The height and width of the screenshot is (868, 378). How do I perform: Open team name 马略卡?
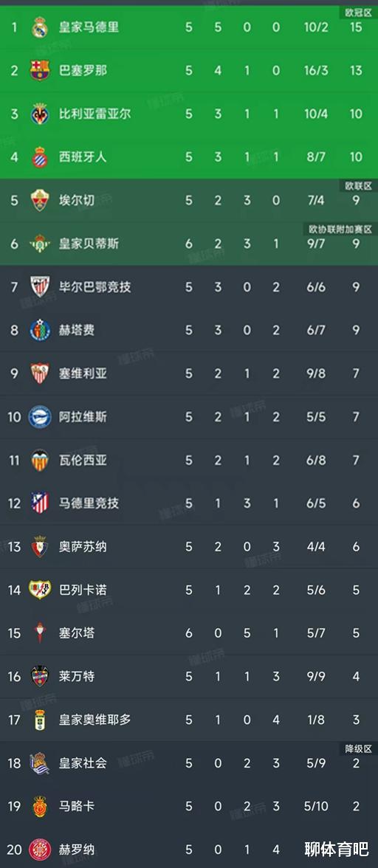[76, 806]
